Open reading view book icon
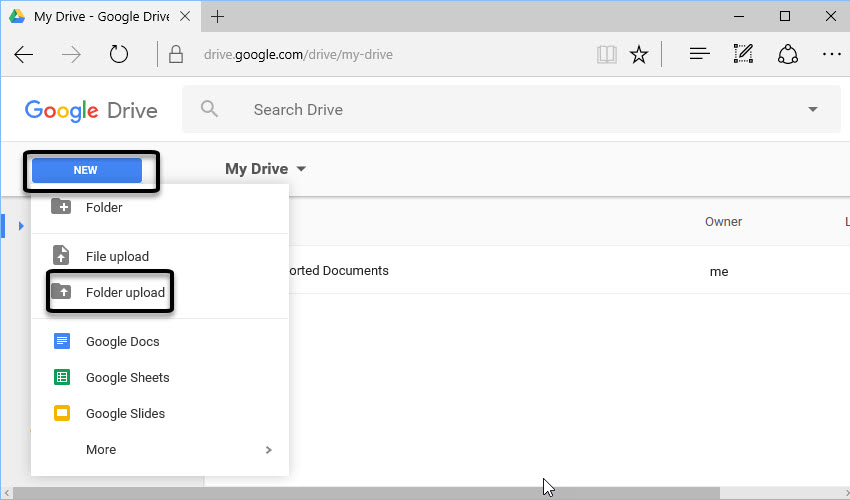Viewport: 850px width, 500px height. point(607,54)
